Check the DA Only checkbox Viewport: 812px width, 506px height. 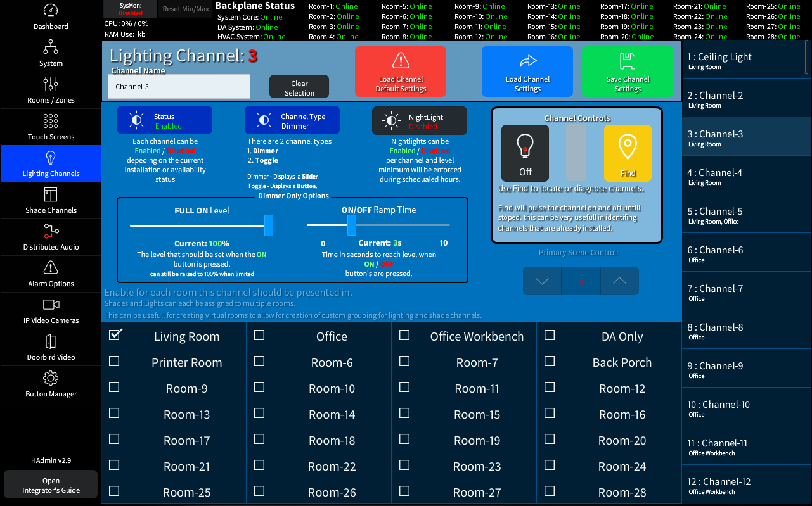pyautogui.click(x=550, y=335)
